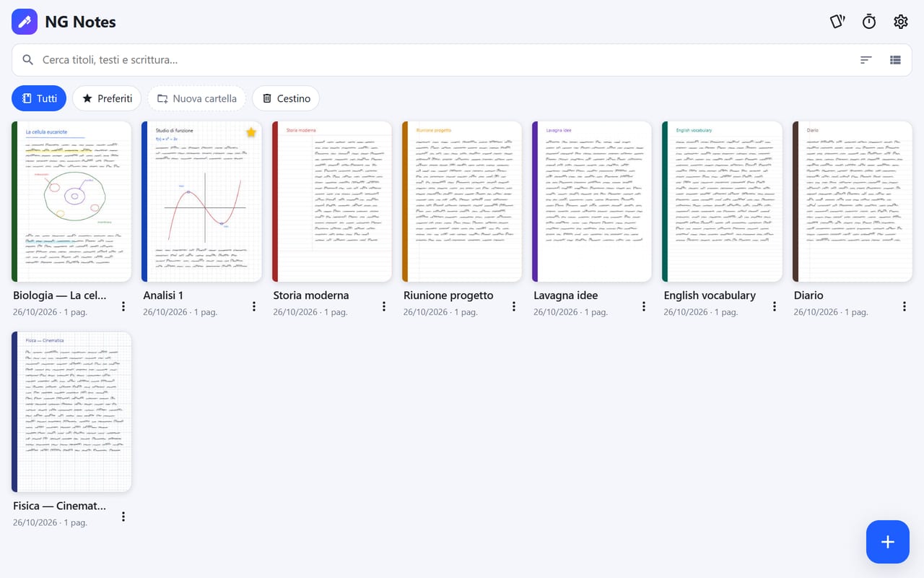This screenshot has height=578, width=924.
Task: Open the Diario cover thumbnail
Action: tap(853, 202)
